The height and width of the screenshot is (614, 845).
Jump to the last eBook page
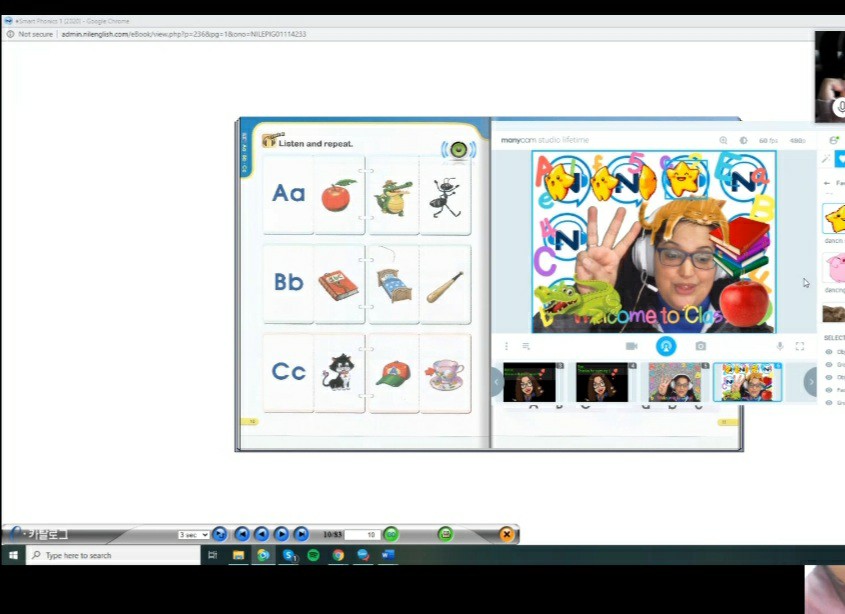point(301,534)
